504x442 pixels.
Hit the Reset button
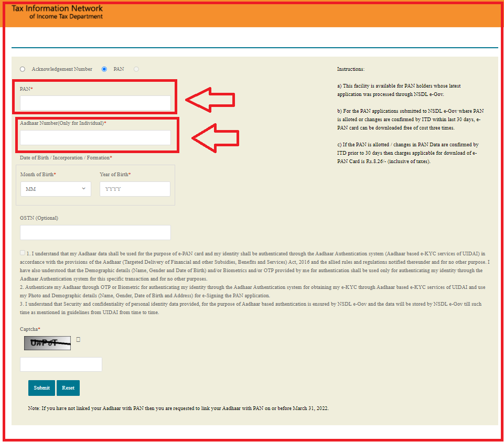tap(68, 388)
